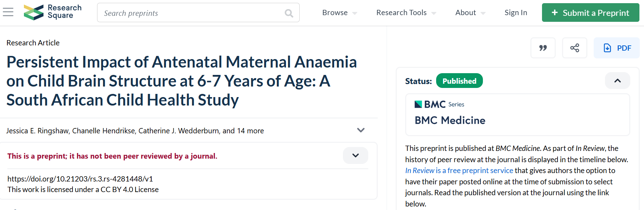Open the Browse dropdown menu

(x=339, y=13)
